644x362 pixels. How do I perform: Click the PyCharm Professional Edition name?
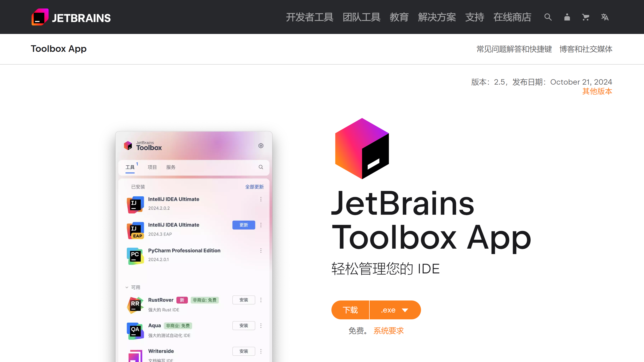tap(184, 251)
